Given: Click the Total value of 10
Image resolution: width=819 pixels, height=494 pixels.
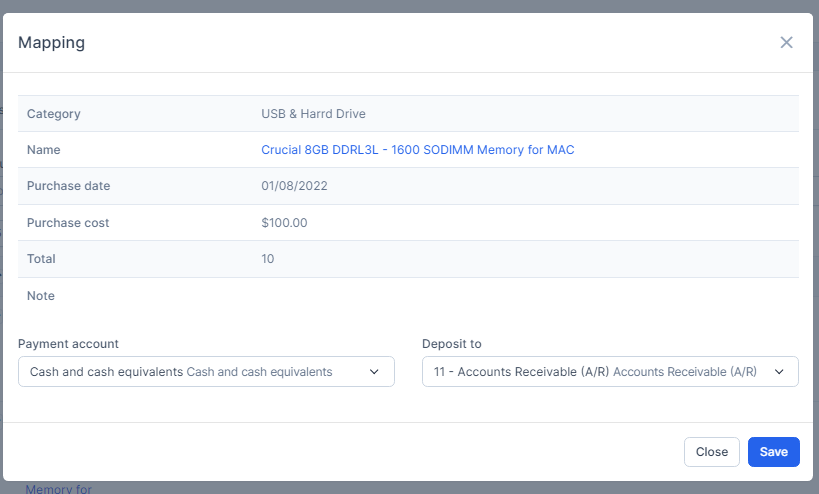Looking at the screenshot, I should coord(268,259).
